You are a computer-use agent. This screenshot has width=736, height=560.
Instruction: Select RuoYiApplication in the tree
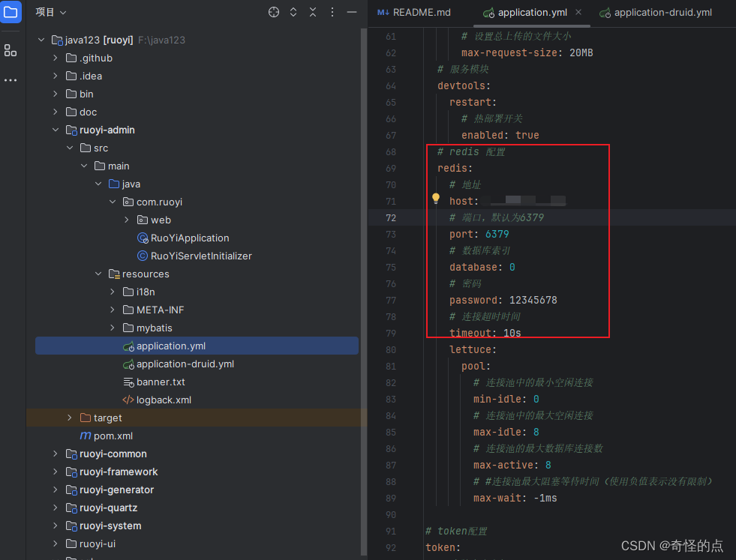190,238
